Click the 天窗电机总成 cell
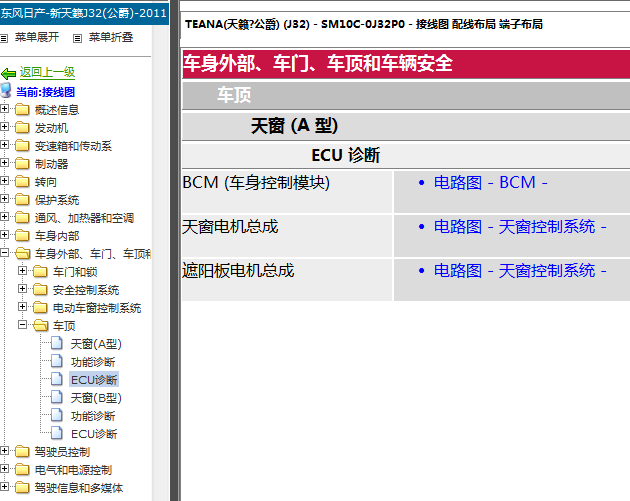The width and height of the screenshot is (630, 501). (x=287, y=236)
